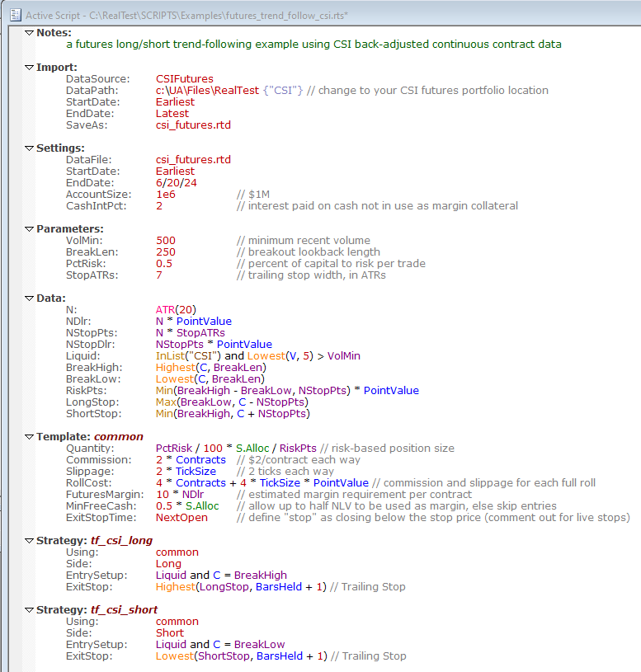Click the AccountSize value 1e6
The width and height of the screenshot is (641, 672).
pyautogui.click(x=166, y=195)
